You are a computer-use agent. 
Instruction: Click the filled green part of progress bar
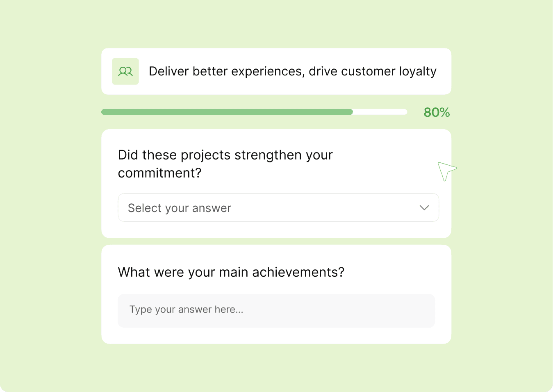227,112
